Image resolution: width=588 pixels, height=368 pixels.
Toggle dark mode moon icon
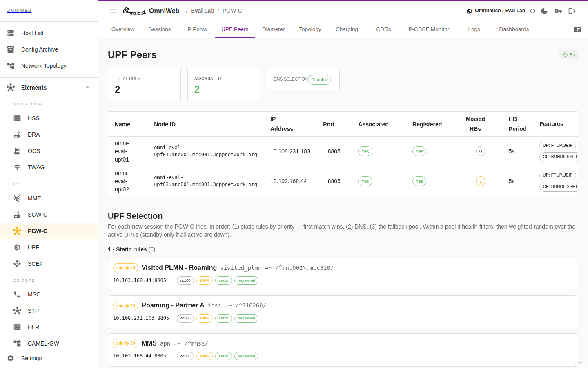(x=544, y=11)
